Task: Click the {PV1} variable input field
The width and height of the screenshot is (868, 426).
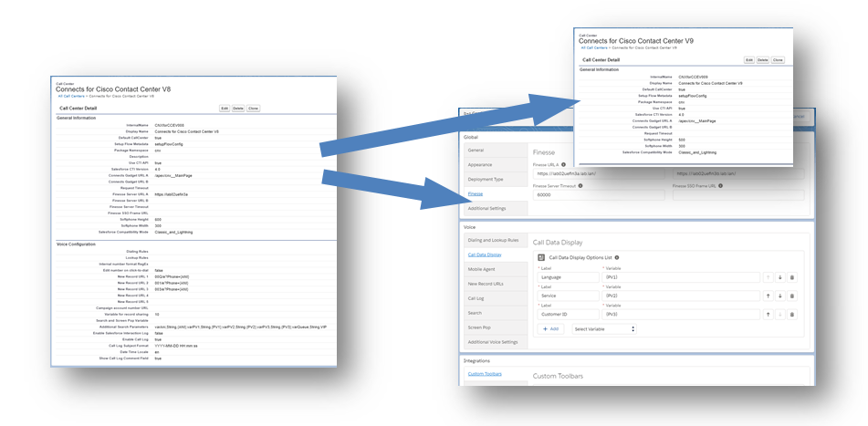Action: 681,277
